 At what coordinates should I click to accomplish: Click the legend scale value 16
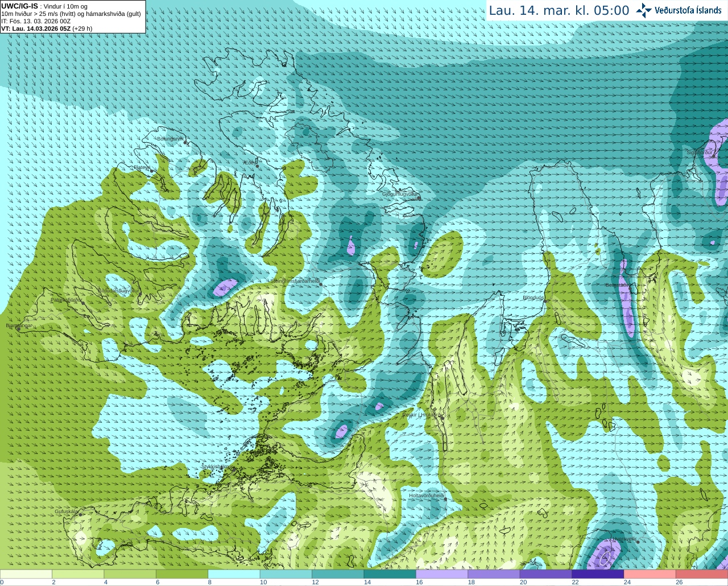click(419, 582)
